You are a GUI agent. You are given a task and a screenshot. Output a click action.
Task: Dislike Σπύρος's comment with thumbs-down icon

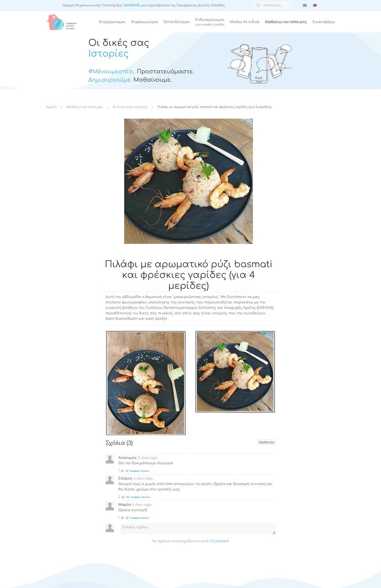[128, 497]
